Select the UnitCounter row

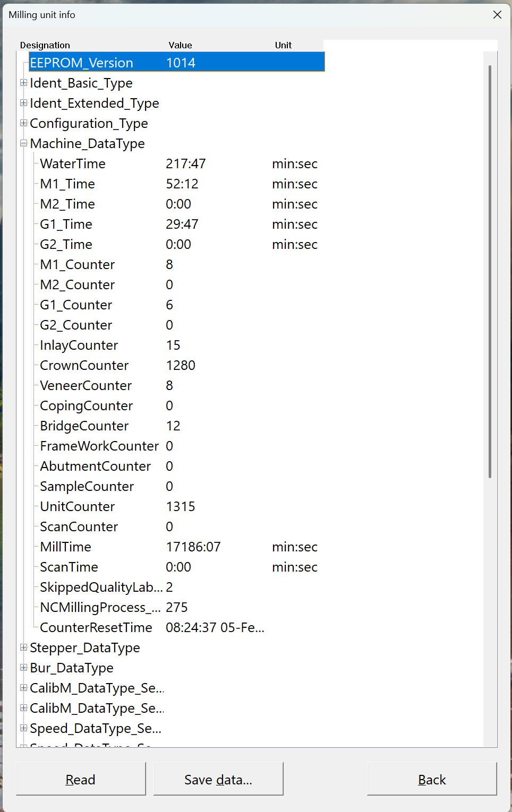coord(77,506)
